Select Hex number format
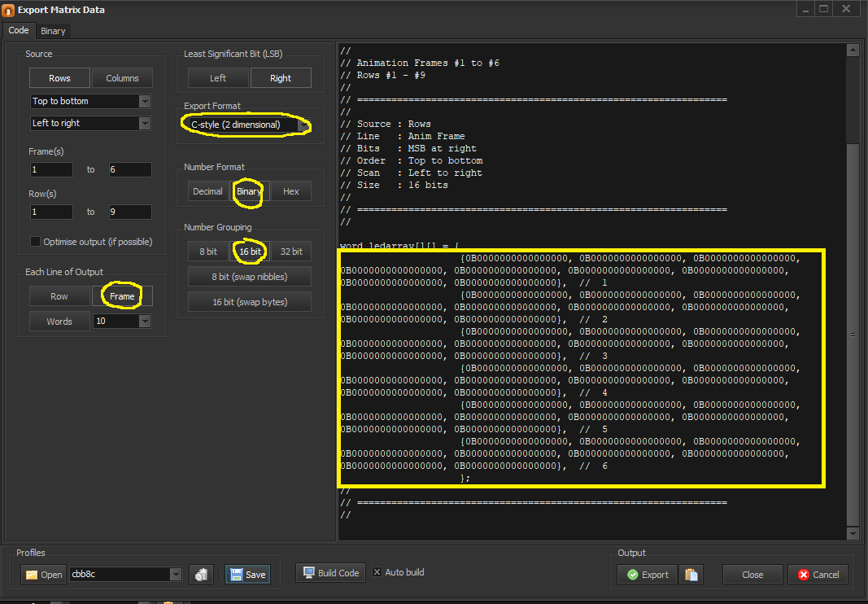The image size is (868, 604). pyautogui.click(x=290, y=191)
